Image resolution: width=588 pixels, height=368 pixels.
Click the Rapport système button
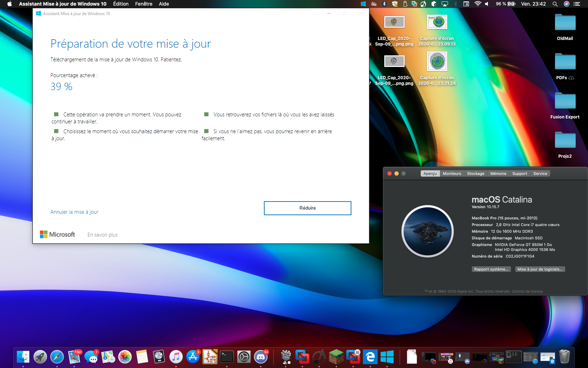pyautogui.click(x=491, y=269)
